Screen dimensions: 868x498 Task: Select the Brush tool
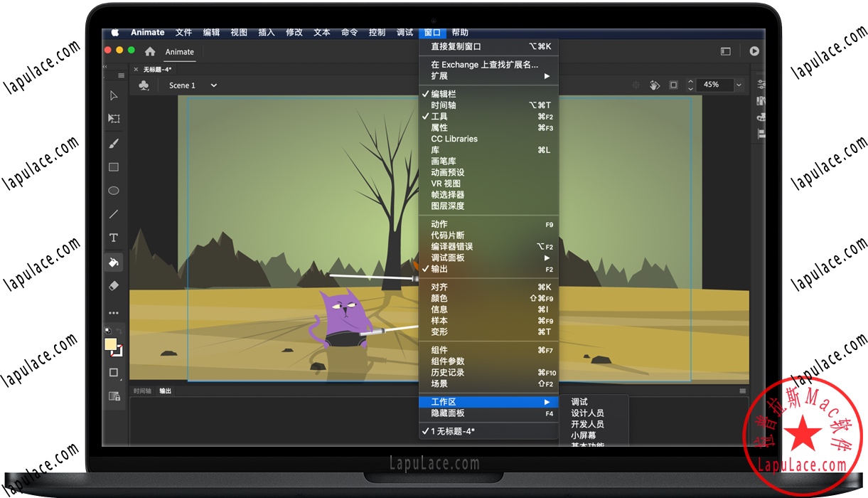click(114, 143)
